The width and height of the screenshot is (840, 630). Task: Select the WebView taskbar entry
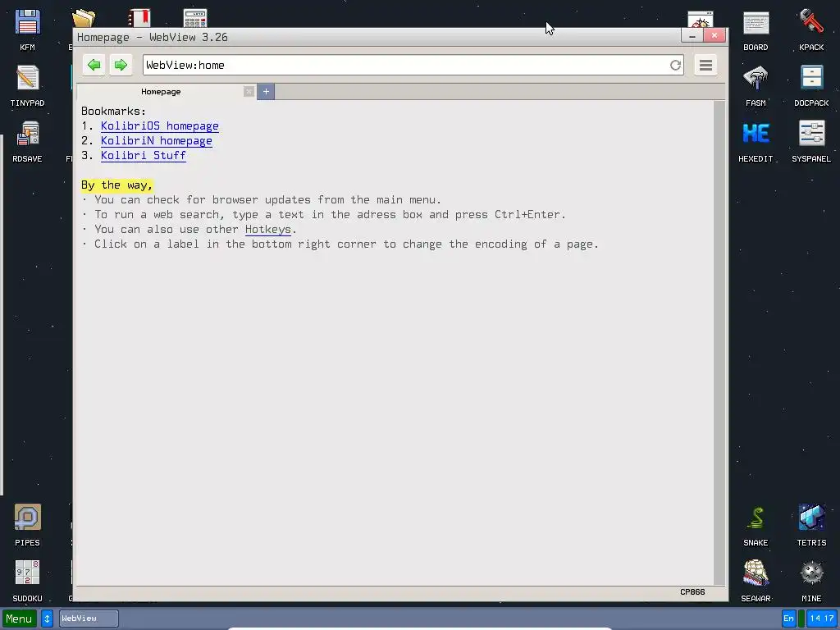click(89, 619)
